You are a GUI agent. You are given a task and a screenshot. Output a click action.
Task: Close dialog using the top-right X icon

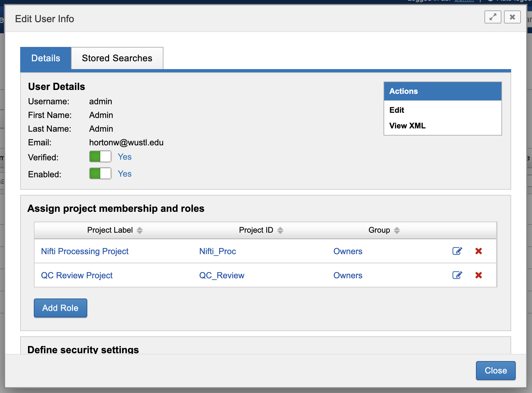(x=512, y=17)
